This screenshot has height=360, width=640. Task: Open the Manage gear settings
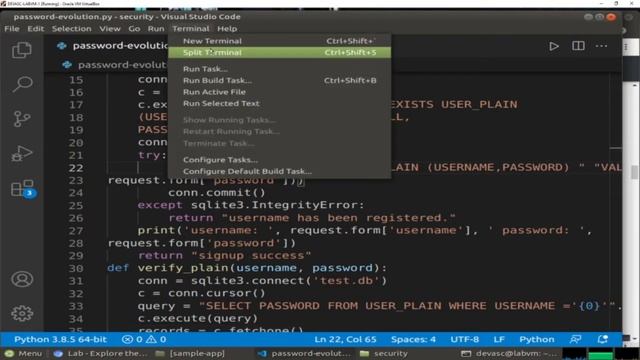(x=22, y=313)
